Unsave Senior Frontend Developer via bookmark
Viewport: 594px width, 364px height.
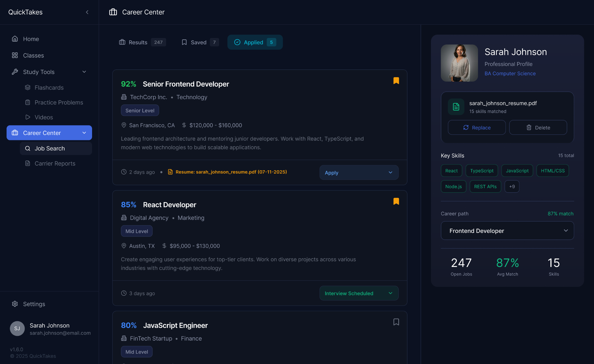[396, 81]
